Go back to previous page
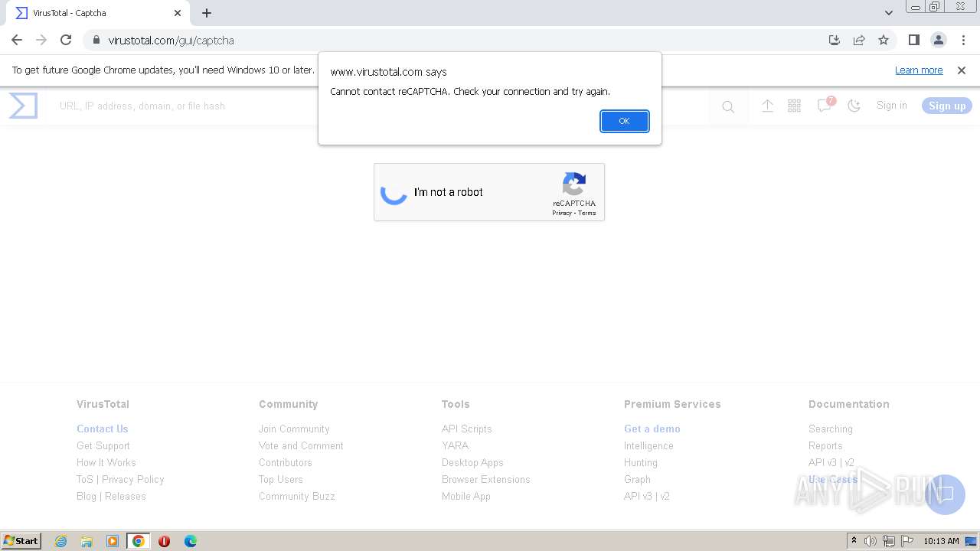 click(17, 40)
